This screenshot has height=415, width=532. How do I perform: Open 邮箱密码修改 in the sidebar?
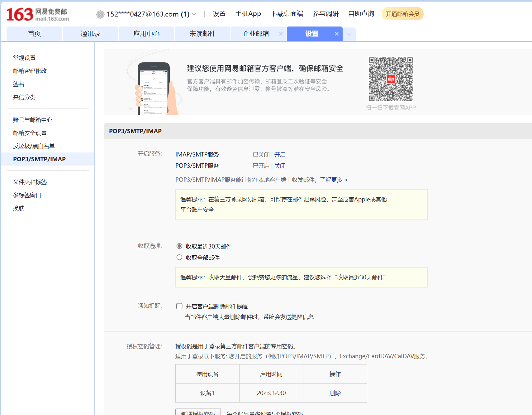pyautogui.click(x=30, y=71)
